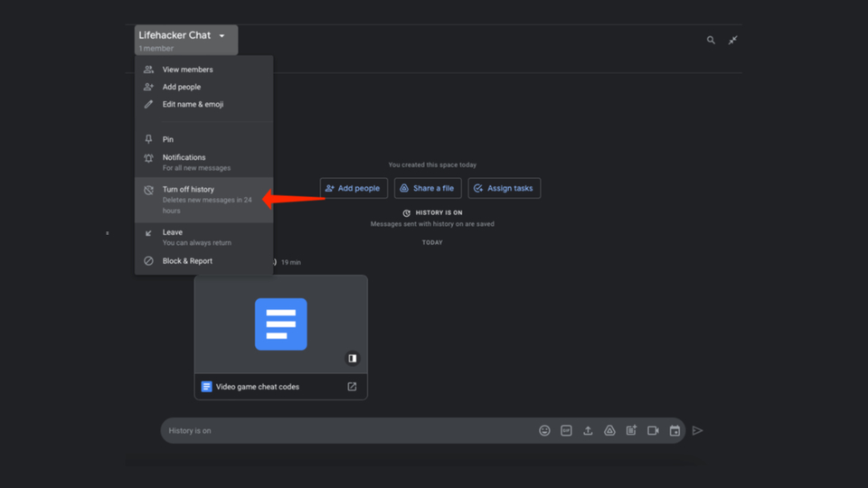Click the send message arrow icon

coord(697,430)
